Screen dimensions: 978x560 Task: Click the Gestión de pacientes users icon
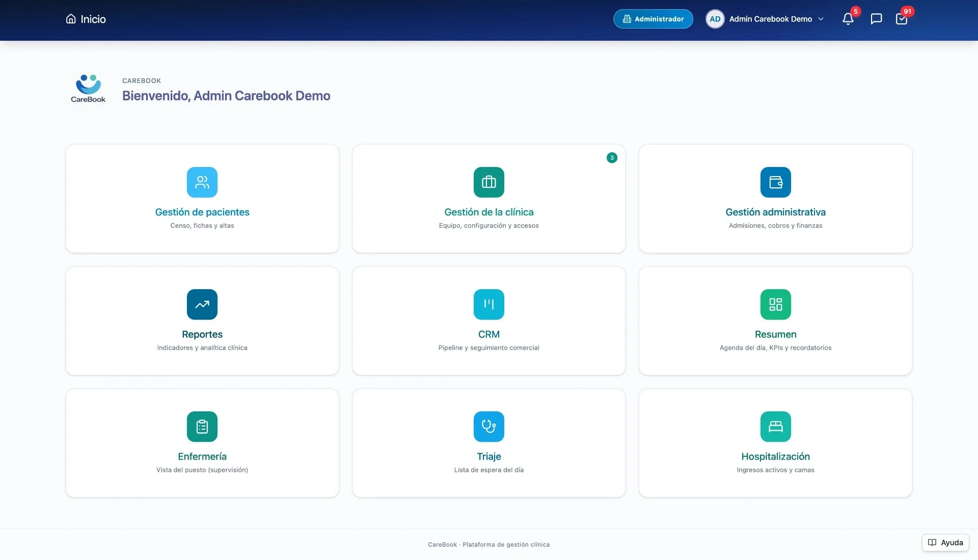click(202, 182)
